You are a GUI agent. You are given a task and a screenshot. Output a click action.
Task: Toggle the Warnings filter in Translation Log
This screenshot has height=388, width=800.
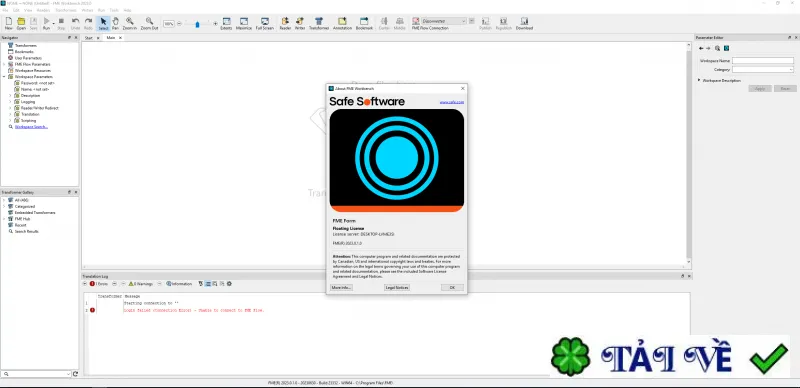(140, 283)
